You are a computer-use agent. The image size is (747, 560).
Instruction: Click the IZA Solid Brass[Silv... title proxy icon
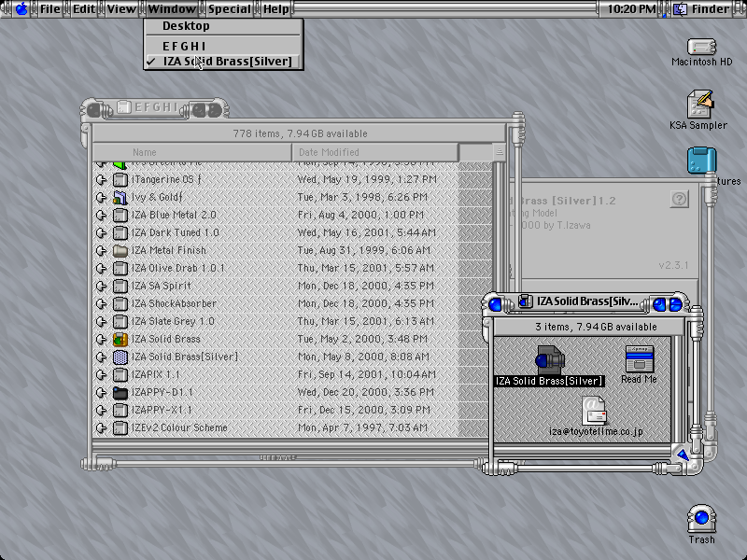click(525, 301)
